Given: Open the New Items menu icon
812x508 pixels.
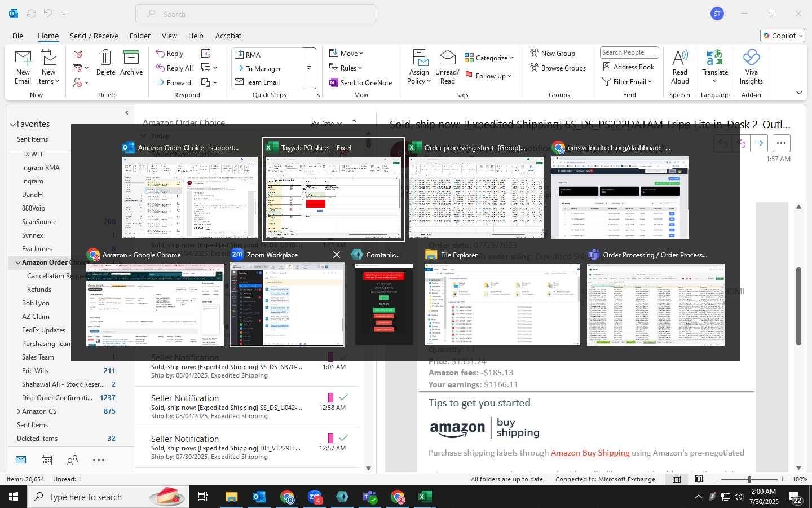Looking at the screenshot, I should (48, 67).
